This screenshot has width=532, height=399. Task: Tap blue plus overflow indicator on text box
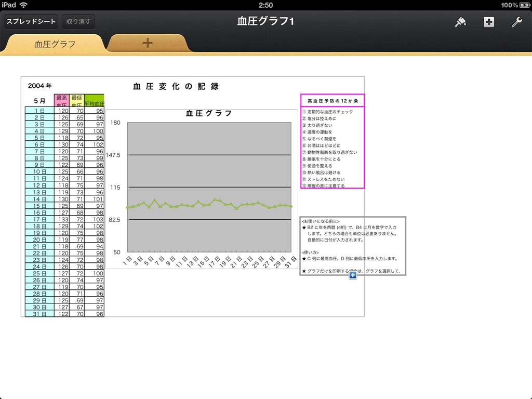click(353, 275)
